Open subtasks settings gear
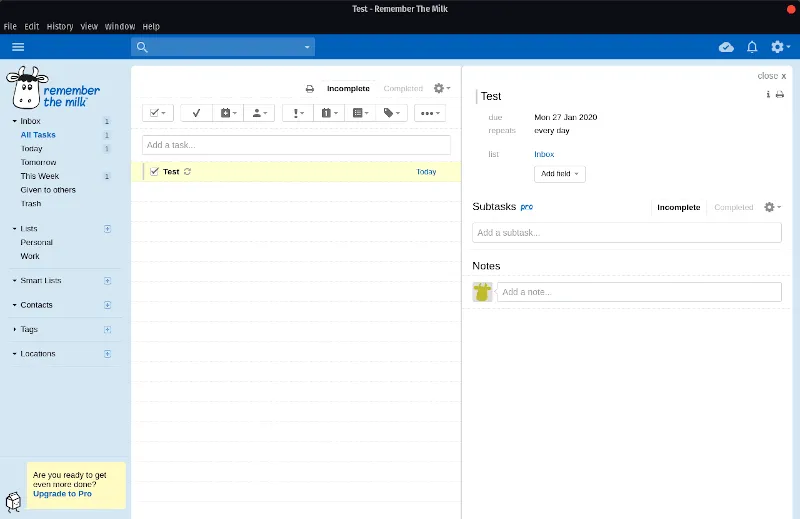800x519 pixels. 772,207
